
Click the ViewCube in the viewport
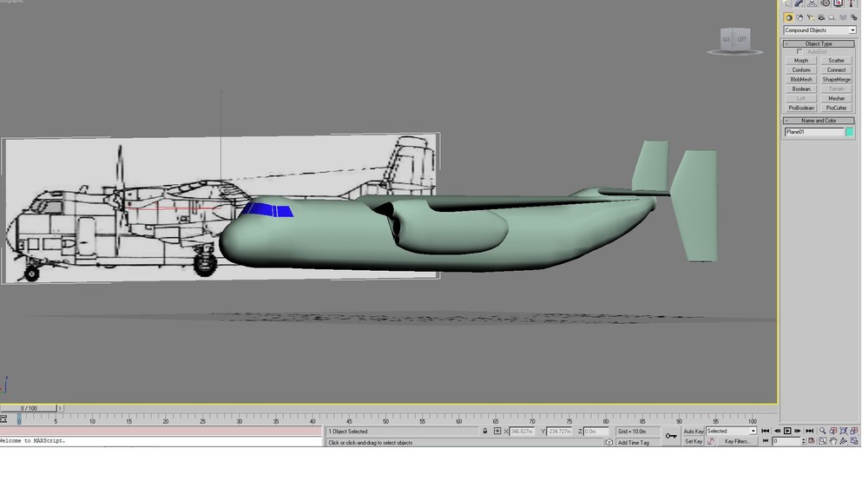(x=735, y=40)
